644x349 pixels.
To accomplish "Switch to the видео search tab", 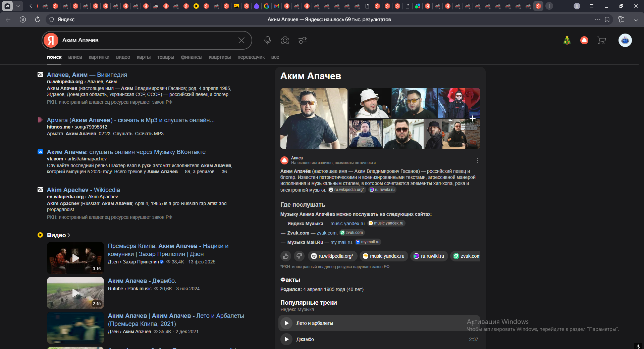I will tap(123, 57).
